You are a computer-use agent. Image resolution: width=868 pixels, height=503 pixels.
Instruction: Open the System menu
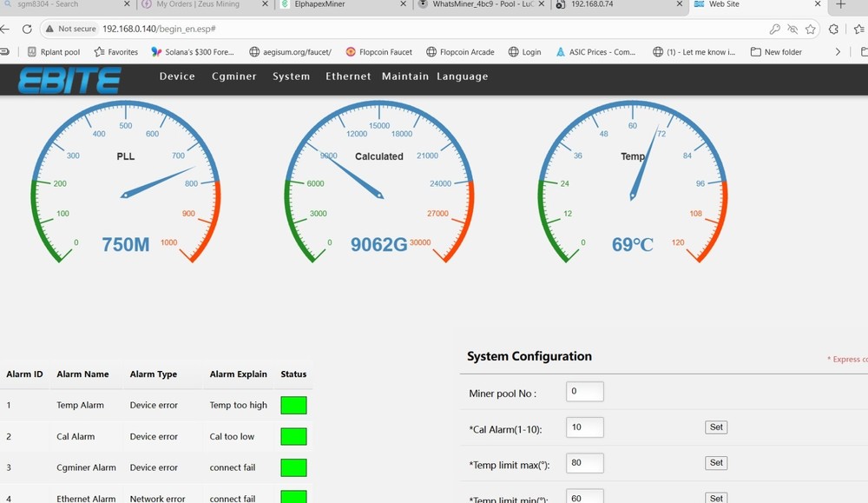coord(291,76)
